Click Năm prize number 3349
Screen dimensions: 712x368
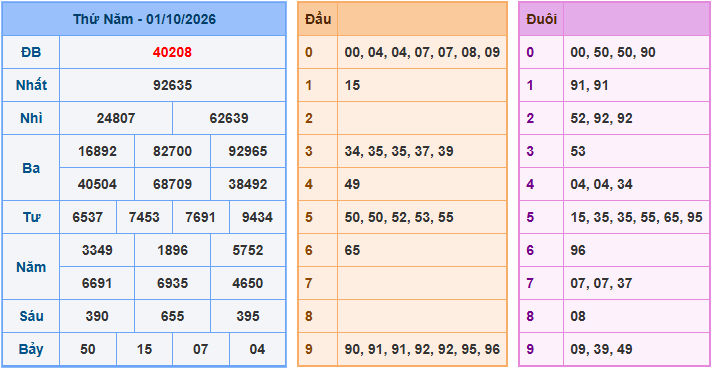(x=97, y=250)
